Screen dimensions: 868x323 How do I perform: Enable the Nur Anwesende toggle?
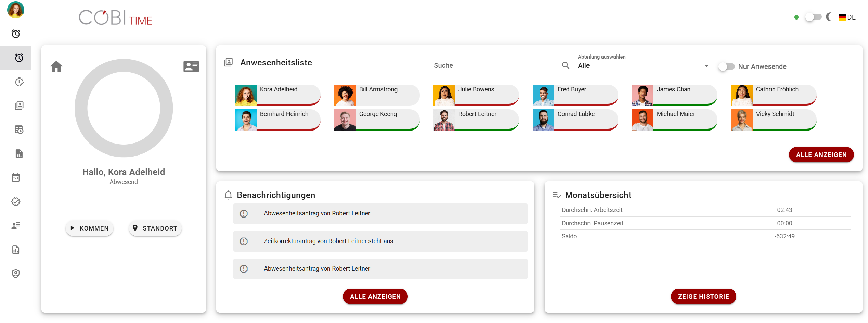tap(726, 66)
